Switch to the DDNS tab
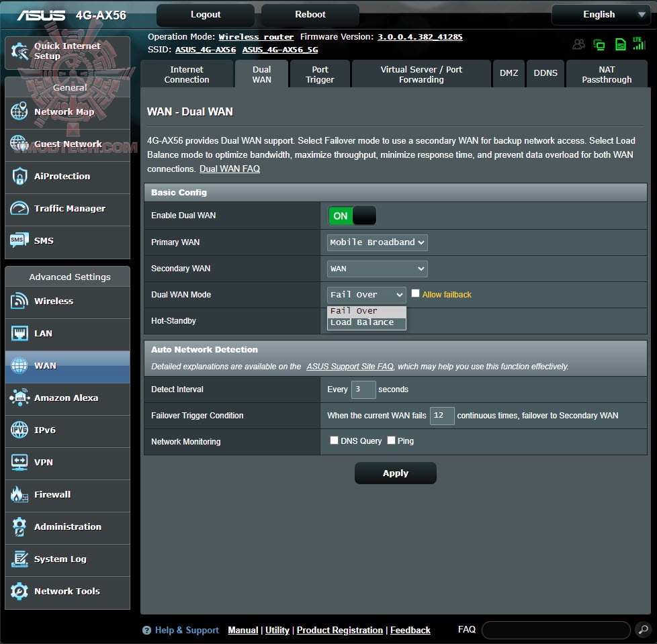657x644 pixels. click(545, 74)
